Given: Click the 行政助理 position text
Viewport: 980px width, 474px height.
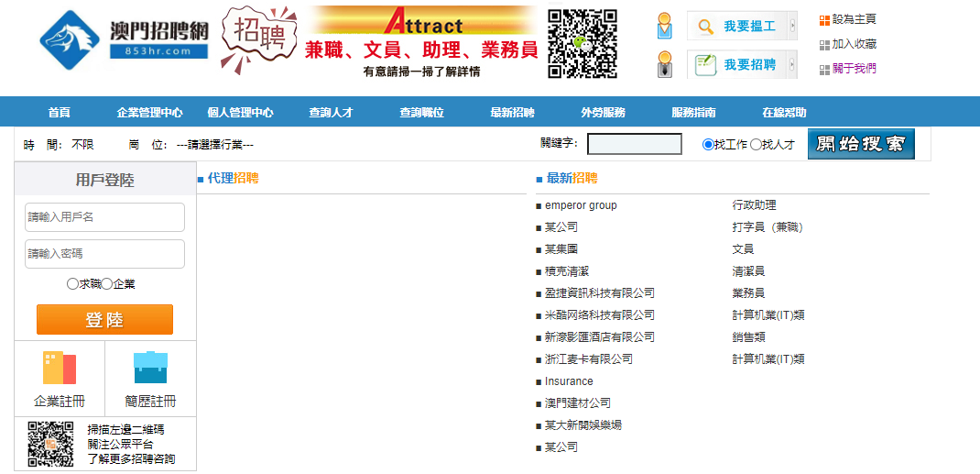Looking at the screenshot, I should tap(755, 205).
